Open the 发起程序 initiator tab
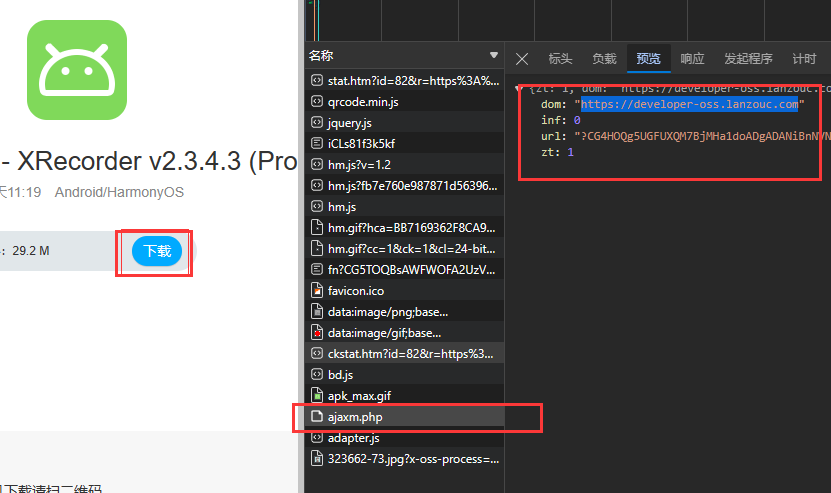This screenshot has width=831, height=493. coord(748,59)
